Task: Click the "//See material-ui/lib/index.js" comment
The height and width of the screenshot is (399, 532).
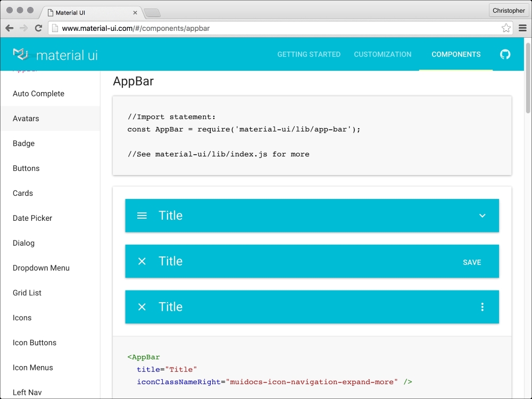Action: point(219,154)
